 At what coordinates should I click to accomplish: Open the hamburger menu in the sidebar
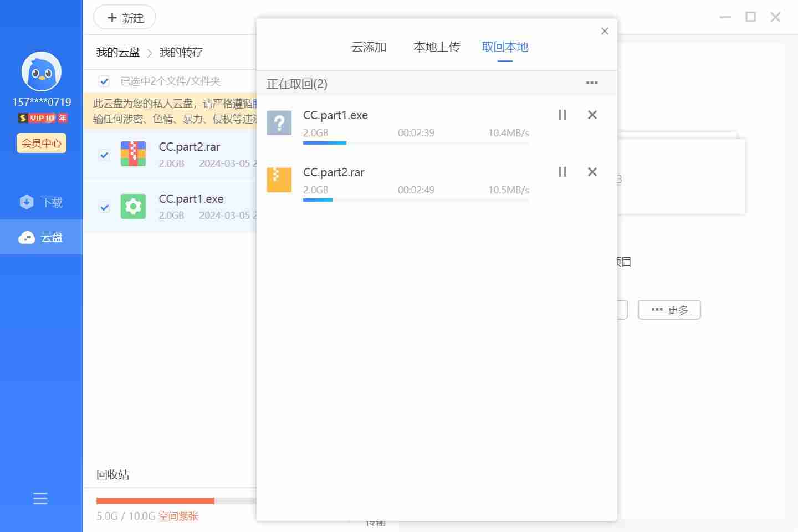(x=40, y=498)
